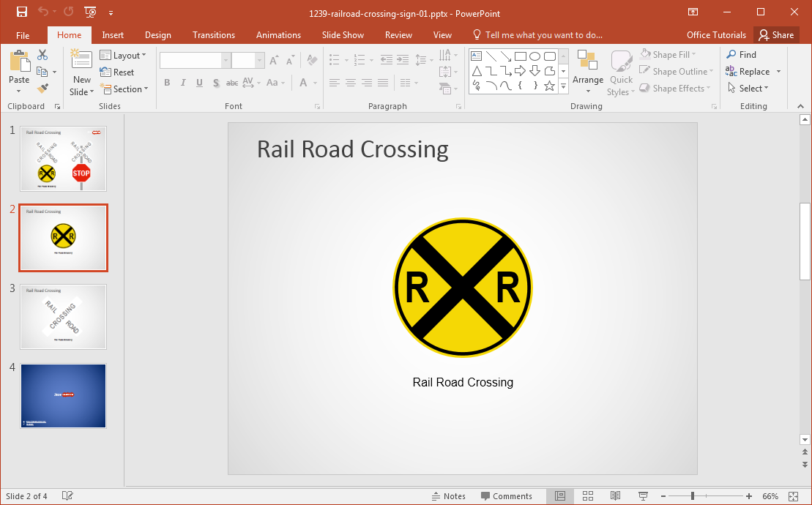Switch to Slide Sorter view
Viewport: 812px width, 505px height.
click(587, 496)
